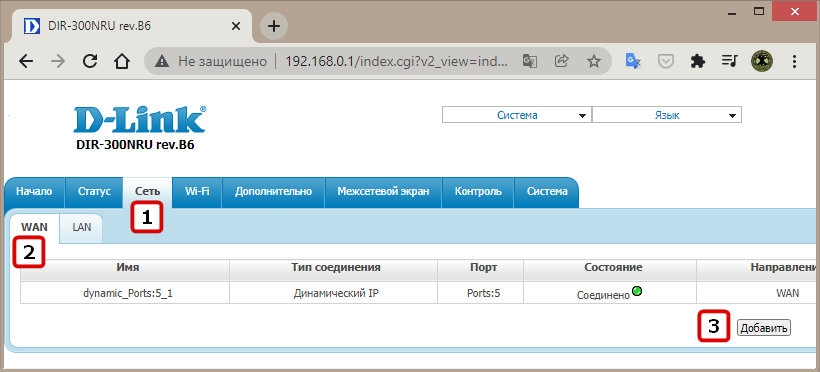This screenshot has height=372, width=820.
Task: Select the WAN sub-tab
Action: pyautogui.click(x=34, y=228)
